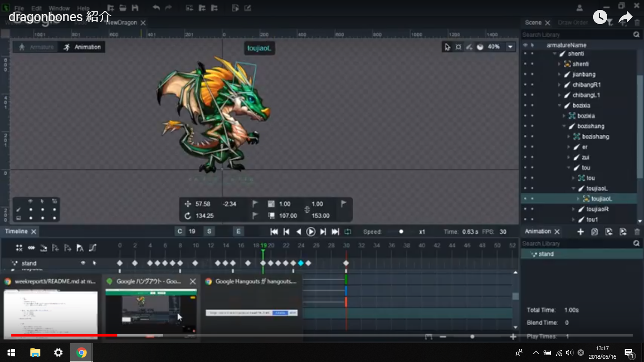Expand the er bone in the tree
Screen dimensions: 644x362
[570, 147]
